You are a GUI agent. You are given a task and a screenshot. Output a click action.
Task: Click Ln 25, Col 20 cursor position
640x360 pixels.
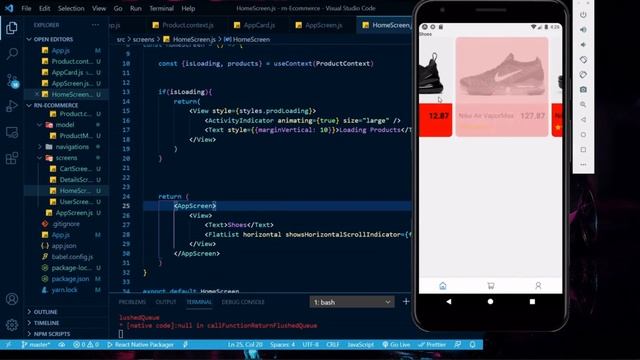pyautogui.click(x=245, y=344)
